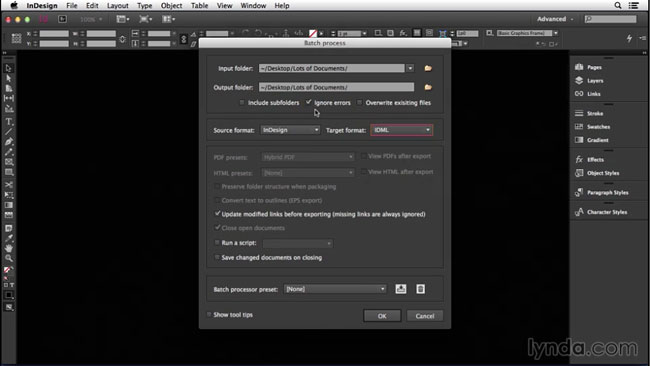Enable Include subfolders checkbox
650x366 pixels.
(242, 102)
